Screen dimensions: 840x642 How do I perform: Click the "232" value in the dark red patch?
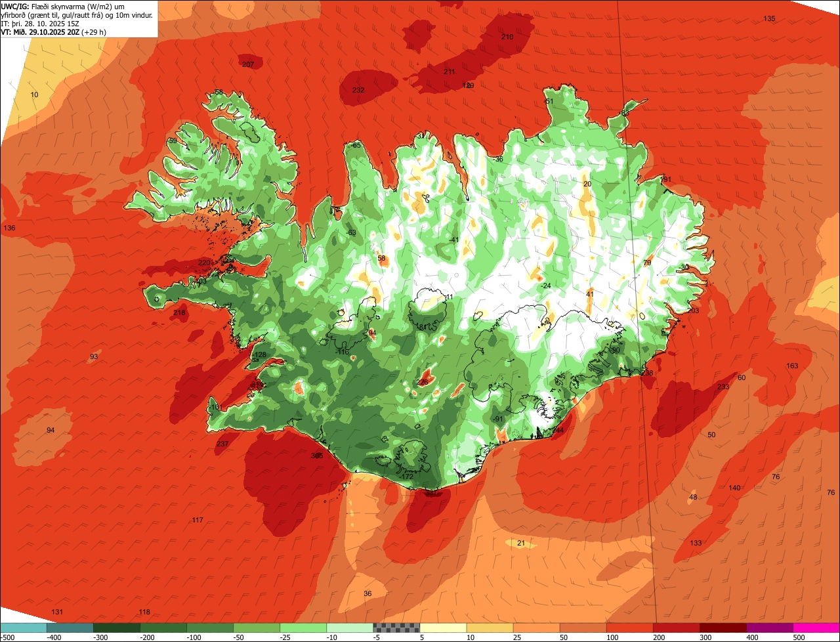358,90
